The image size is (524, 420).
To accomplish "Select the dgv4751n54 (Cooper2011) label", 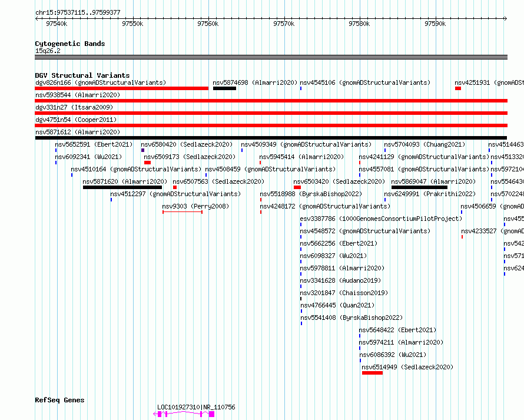I will coord(76,120).
